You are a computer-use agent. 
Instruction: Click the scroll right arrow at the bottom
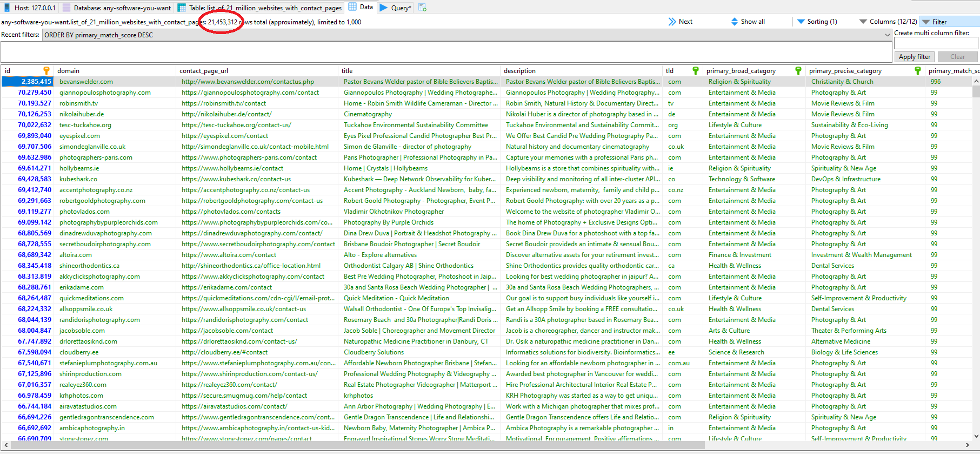click(x=967, y=445)
